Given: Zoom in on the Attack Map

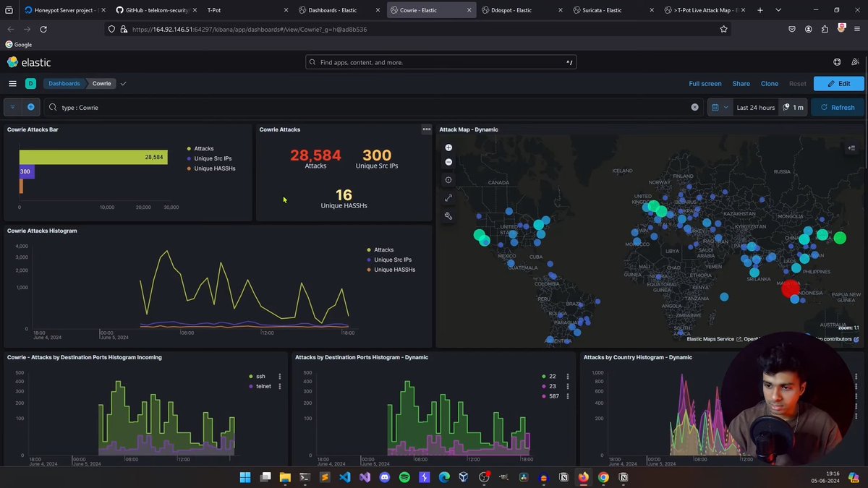Looking at the screenshot, I should (448, 147).
